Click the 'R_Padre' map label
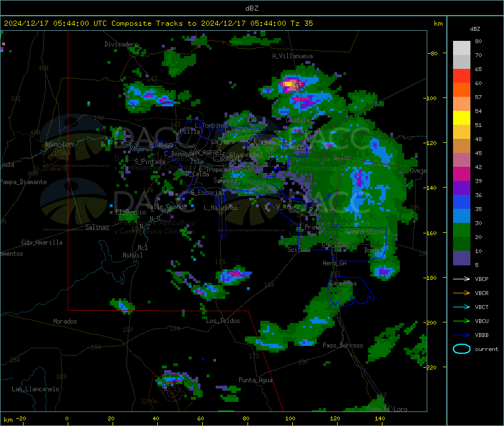 321,210
